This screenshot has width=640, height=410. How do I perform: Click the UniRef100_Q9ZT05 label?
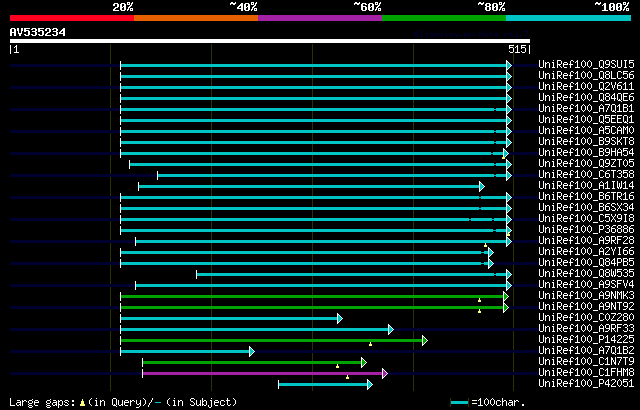coord(586,164)
